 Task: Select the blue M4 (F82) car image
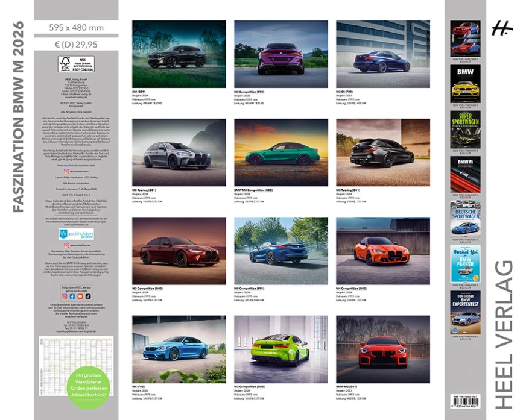[179, 349]
